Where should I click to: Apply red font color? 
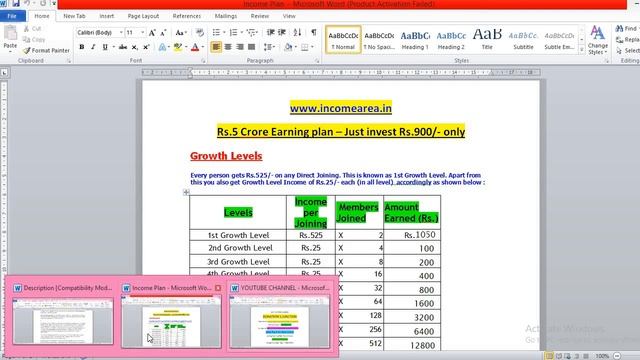pyautogui.click(x=195, y=47)
